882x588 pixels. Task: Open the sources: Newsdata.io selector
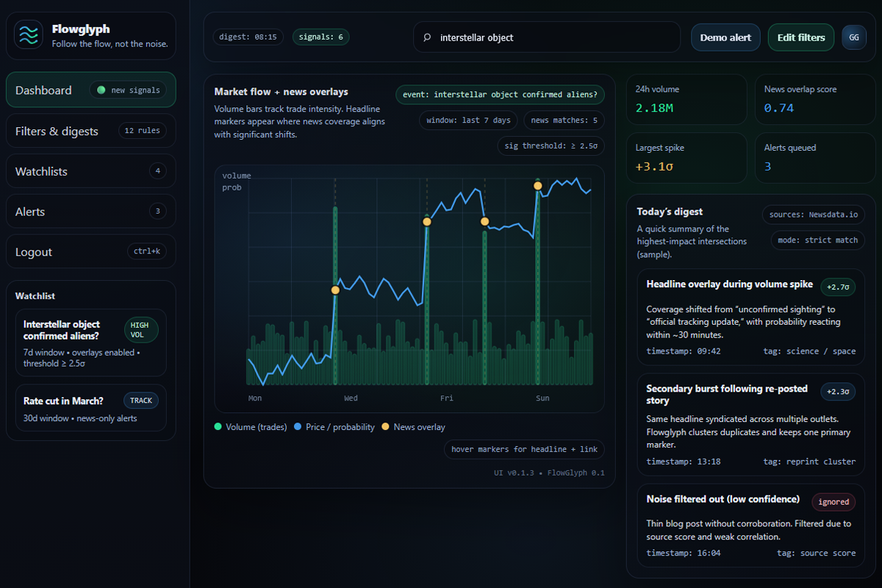(813, 215)
